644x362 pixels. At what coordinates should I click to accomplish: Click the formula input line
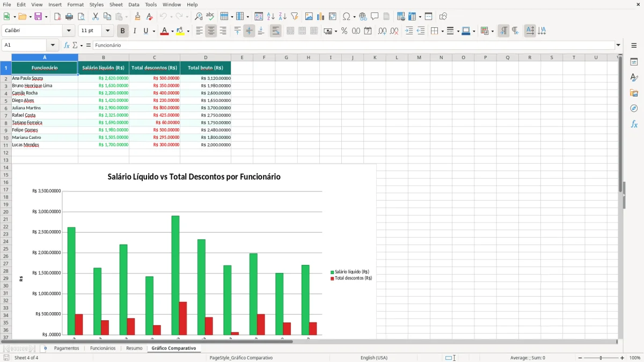(x=354, y=45)
